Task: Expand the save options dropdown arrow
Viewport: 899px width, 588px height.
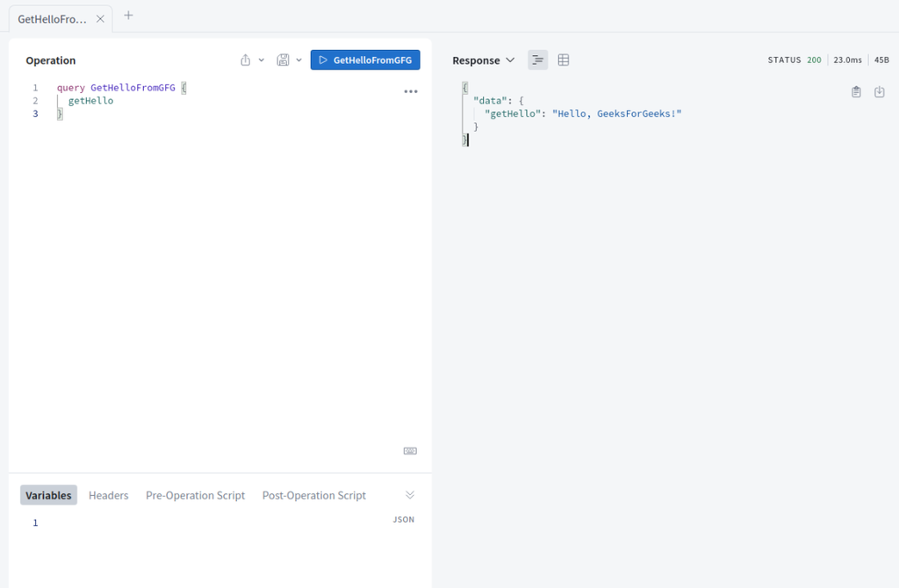Action: pyautogui.click(x=299, y=60)
